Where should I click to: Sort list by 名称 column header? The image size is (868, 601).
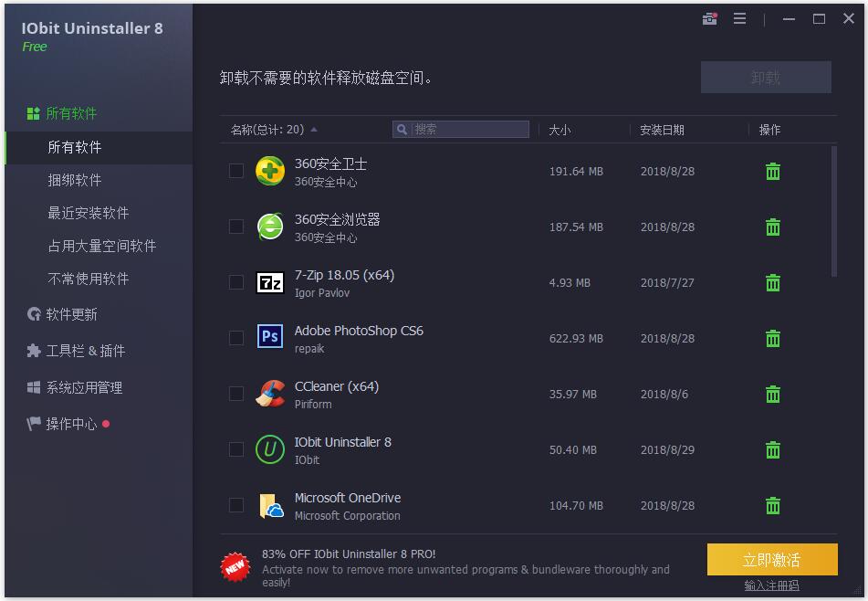pyautogui.click(x=267, y=130)
